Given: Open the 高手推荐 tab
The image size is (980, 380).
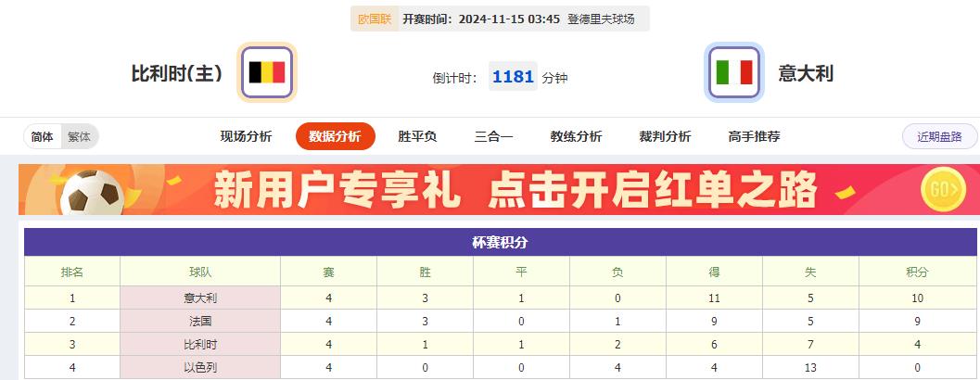Looking at the screenshot, I should 754,136.
